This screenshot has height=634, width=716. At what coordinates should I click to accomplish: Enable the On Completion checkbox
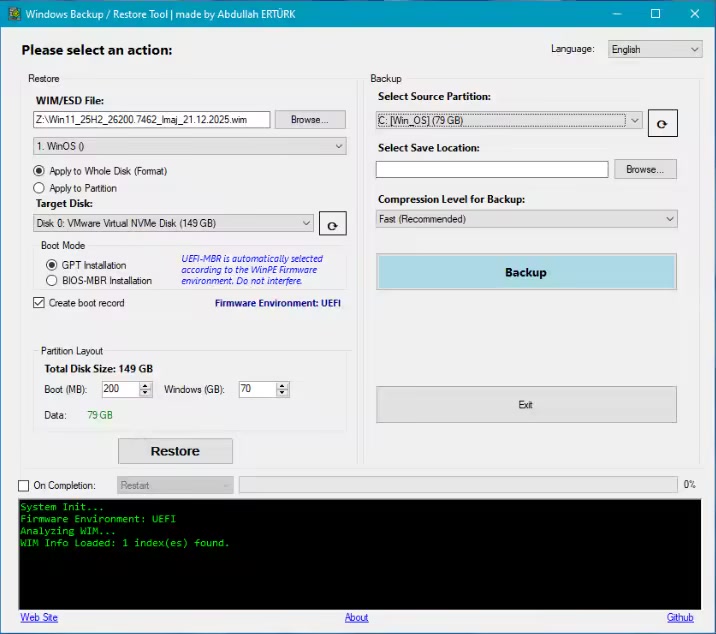(x=24, y=486)
